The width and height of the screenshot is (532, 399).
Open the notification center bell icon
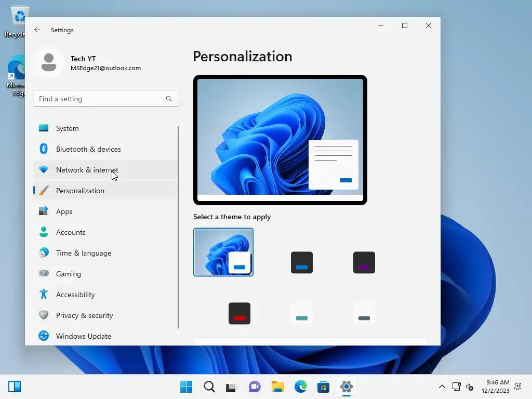(518, 387)
